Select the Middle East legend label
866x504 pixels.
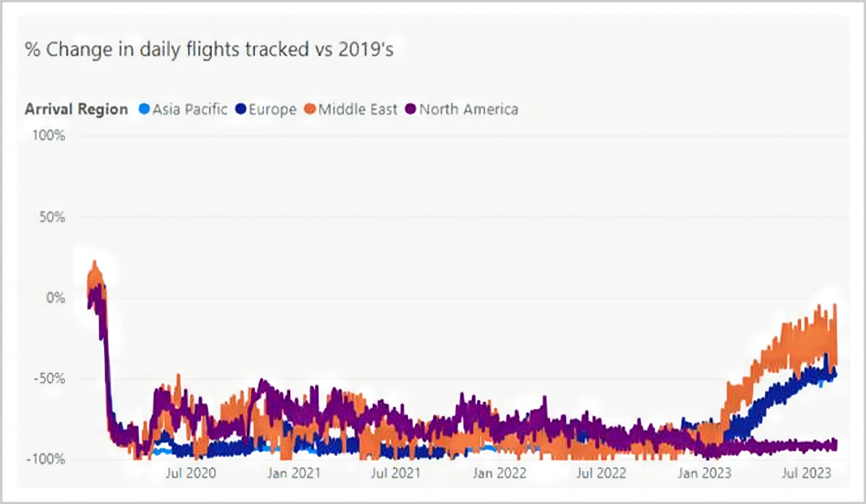(358, 109)
